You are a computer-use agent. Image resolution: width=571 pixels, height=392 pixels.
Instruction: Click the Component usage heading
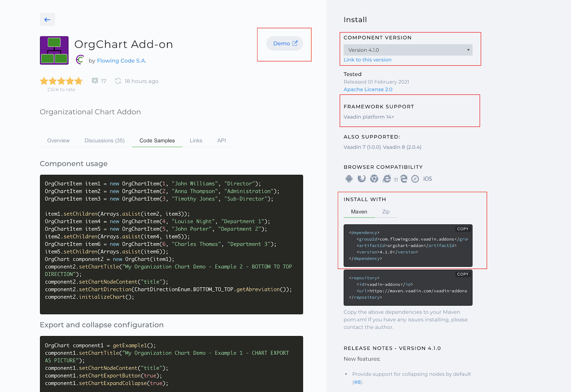click(x=74, y=164)
